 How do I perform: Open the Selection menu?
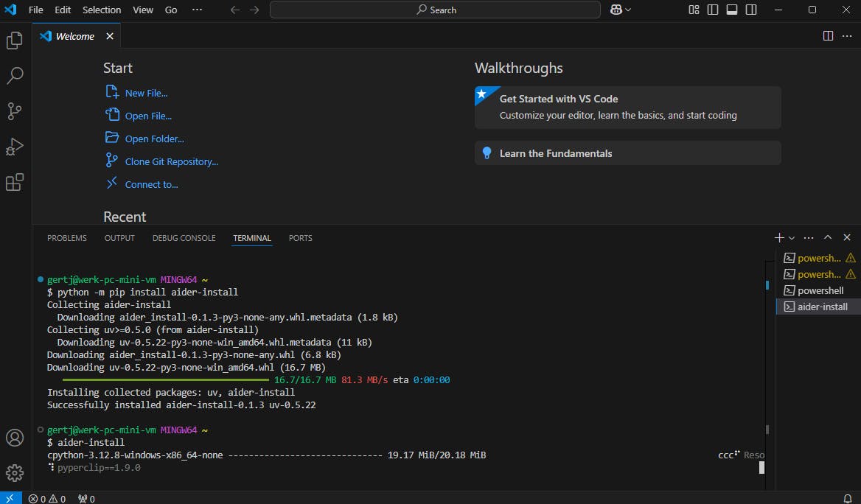(102, 10)
